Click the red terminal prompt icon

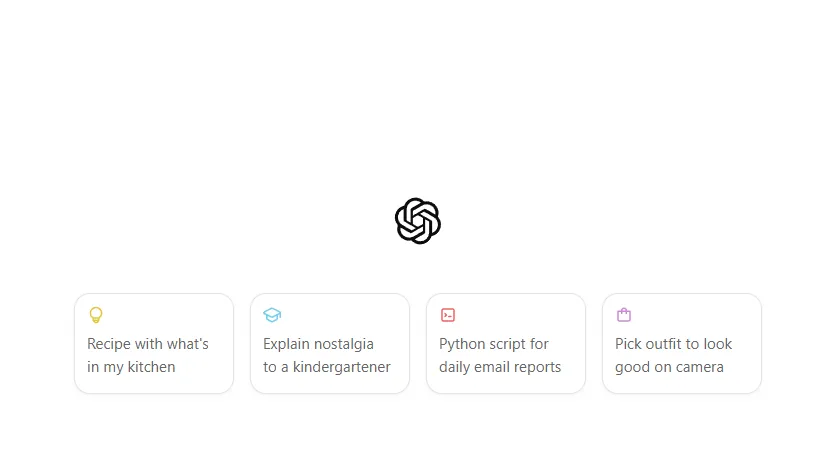coord(448,315)
